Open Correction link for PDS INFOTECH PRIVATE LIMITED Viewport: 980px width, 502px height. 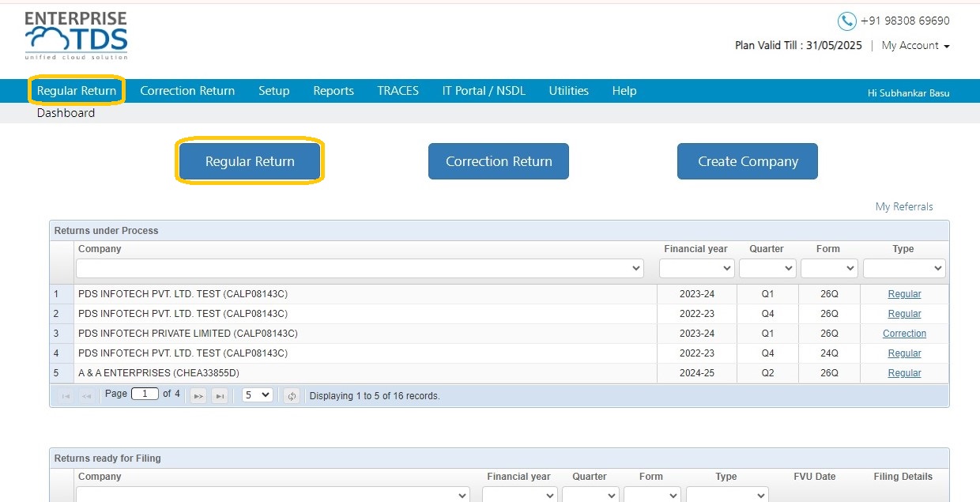[x=904, y=334]
